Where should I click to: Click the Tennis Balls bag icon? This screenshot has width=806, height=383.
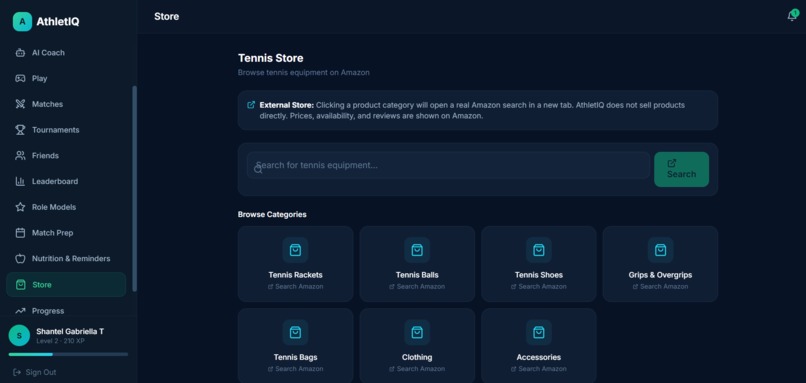(x=417, y=250)
